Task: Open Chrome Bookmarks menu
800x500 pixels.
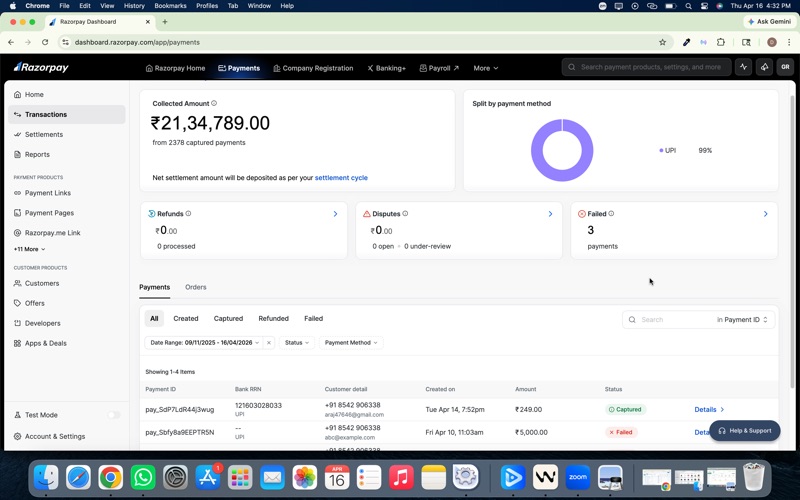Action: click(x=170, y=6)
